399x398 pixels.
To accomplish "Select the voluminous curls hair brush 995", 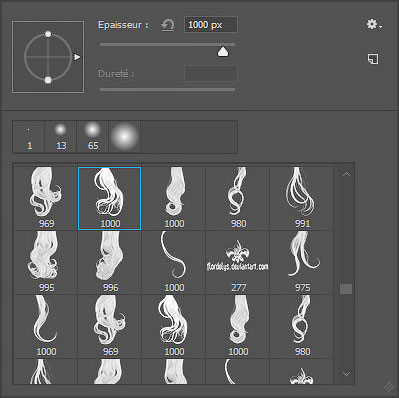I will 46,262.
